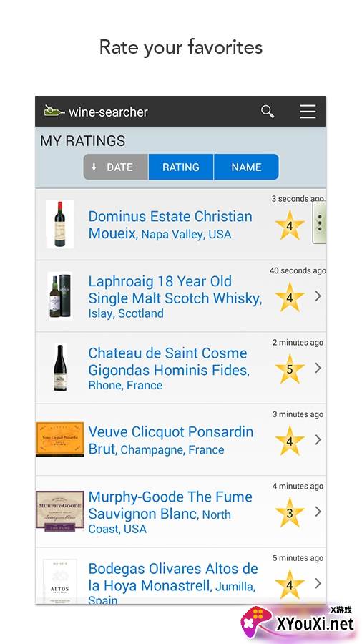Click the Veuve Clicquot orange label thumbnail

(x=60, y=439)
